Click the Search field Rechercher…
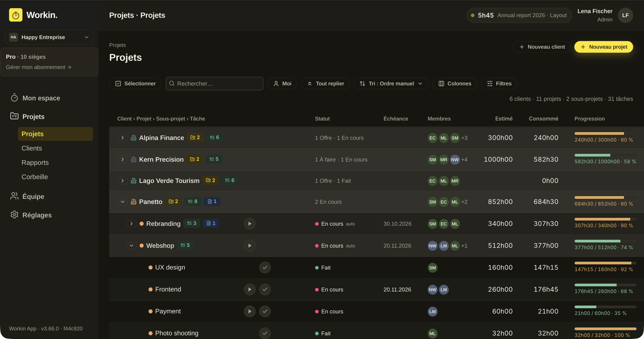Image resolution: width=644 pixels, height=339 pixels. point(215,84)
